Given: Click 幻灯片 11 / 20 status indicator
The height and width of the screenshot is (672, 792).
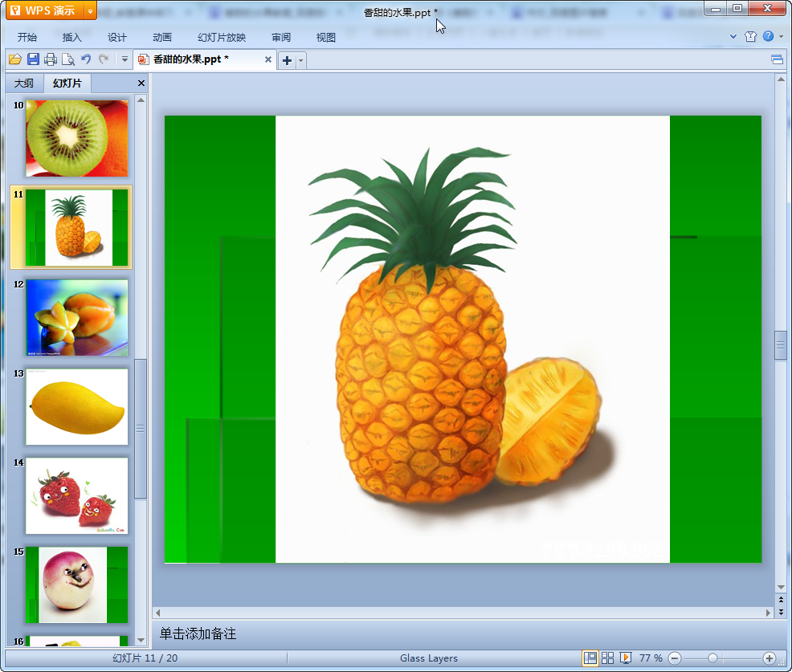Looking at the screenshot, I should pos(145,658).
